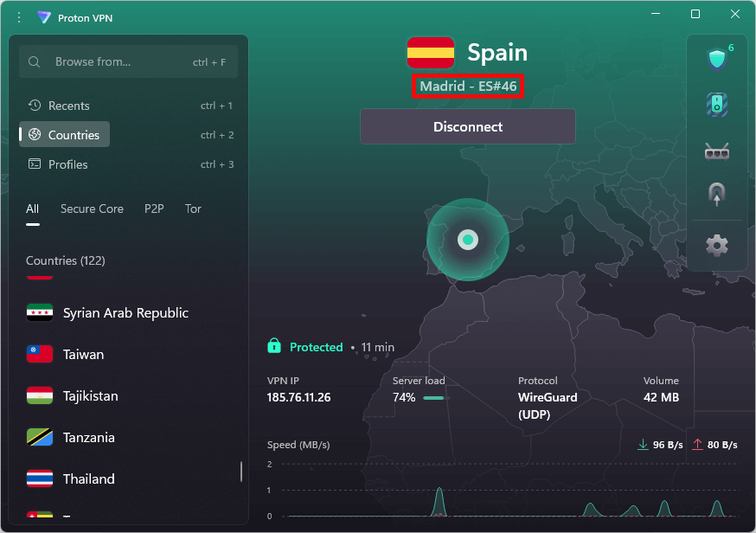Open the three-dot app menu

tap(19, 18)
